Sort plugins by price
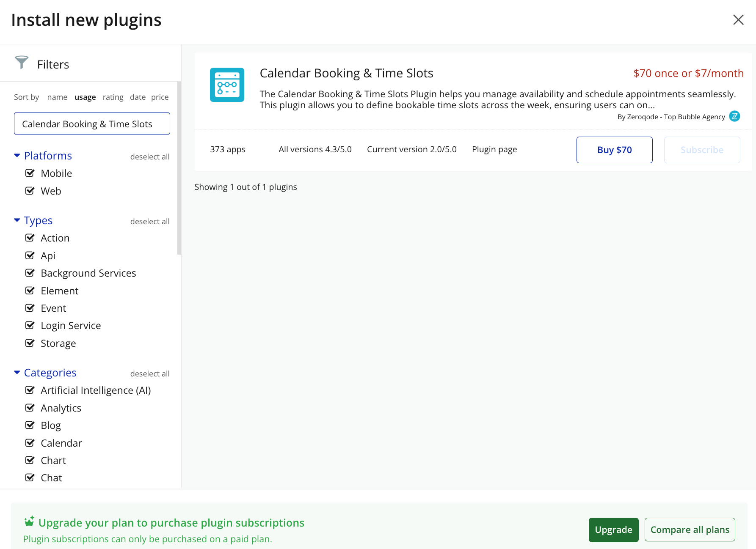This screenshot has width=756, height=549. [x=160, y=97]
